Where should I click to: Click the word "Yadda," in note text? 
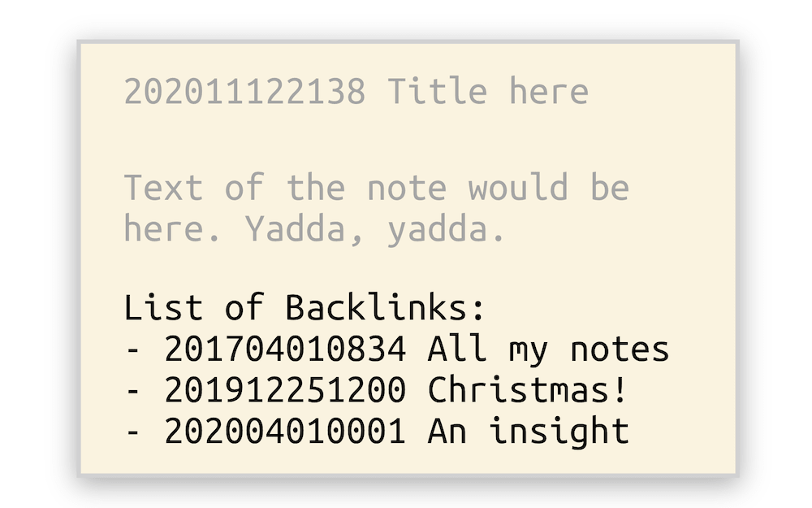(304, 229)
